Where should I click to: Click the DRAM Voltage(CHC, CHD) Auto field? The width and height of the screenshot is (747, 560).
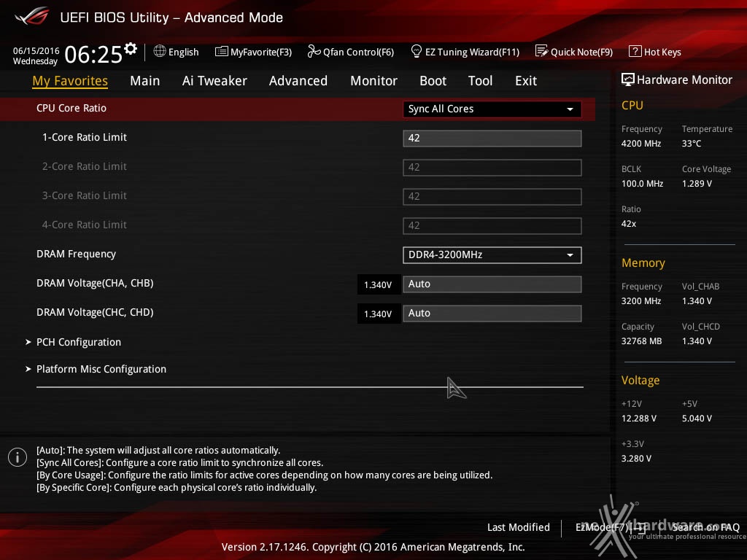pyautogui.click(x=492, y=314)
